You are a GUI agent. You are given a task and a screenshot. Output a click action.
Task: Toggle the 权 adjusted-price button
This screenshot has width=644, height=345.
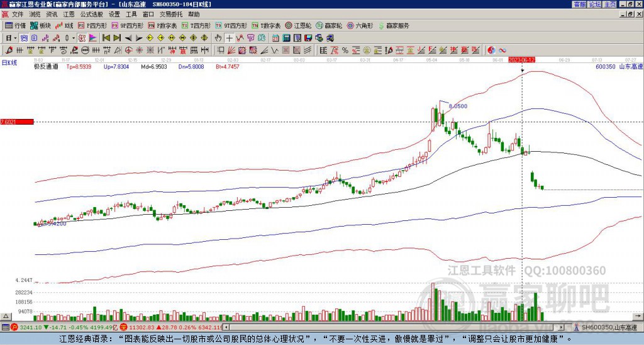pos(82,38)
